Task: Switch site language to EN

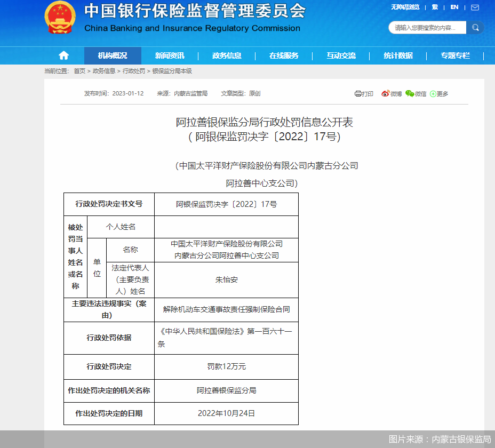Action: tap(454, 7)
